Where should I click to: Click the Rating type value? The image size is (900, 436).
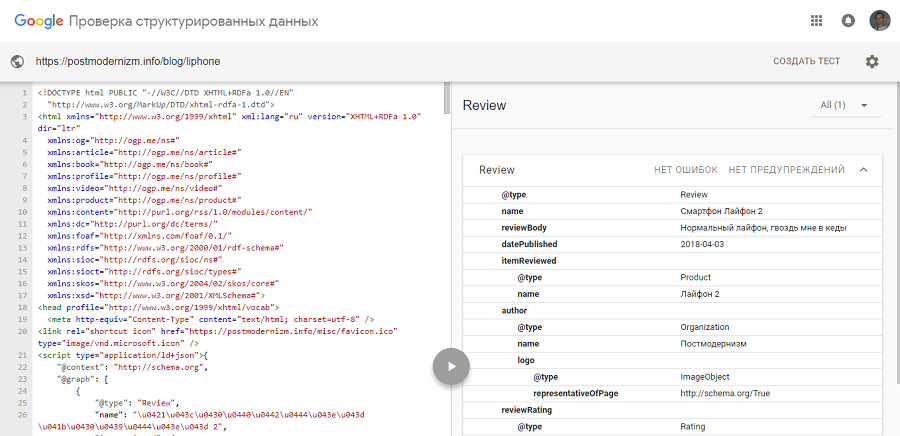692,427
